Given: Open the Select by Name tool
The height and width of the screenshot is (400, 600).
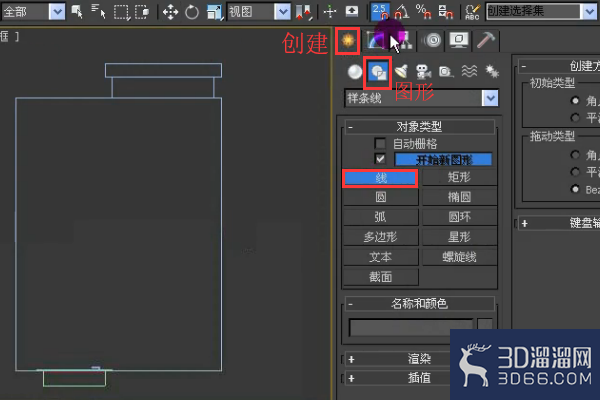Looking at the screenshot, I should [x=98, y=11].
